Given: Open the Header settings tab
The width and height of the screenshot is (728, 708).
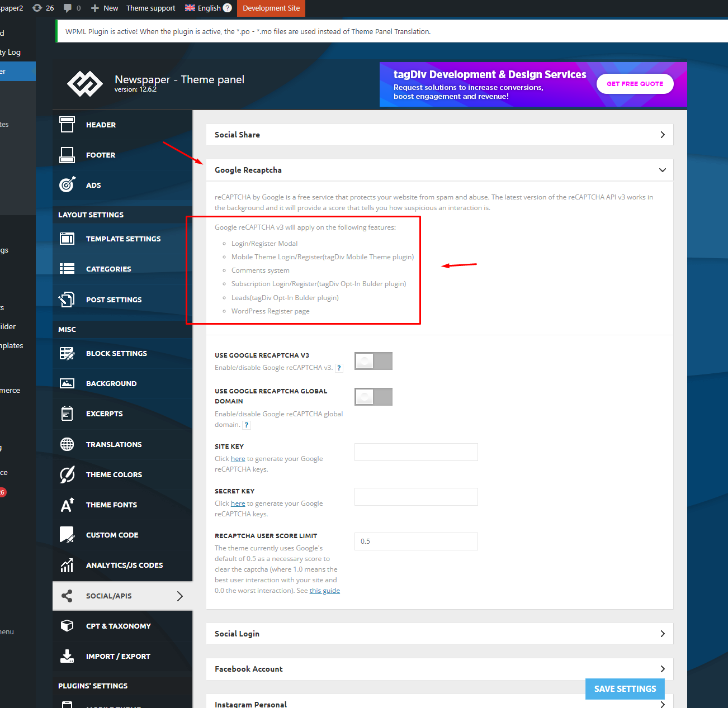Looking at the screenshot, I should click(x=122, y=125).
